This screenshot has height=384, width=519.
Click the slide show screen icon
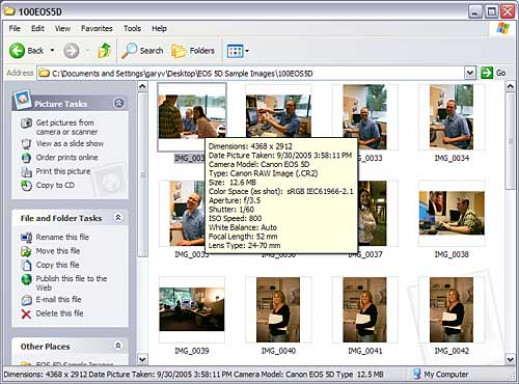[x=26, y=144]
